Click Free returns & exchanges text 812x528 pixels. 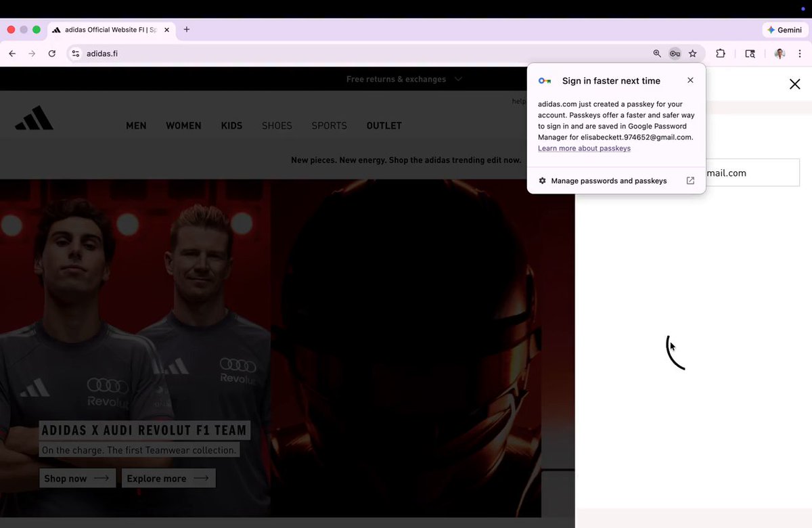[x=396, y=79]
